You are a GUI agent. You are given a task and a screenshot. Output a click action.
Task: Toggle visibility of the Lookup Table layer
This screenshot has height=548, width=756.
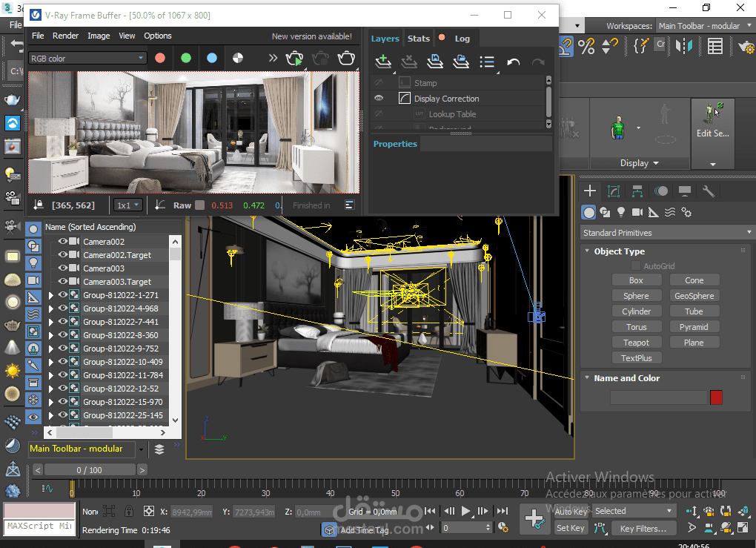[x=379, y=114]
